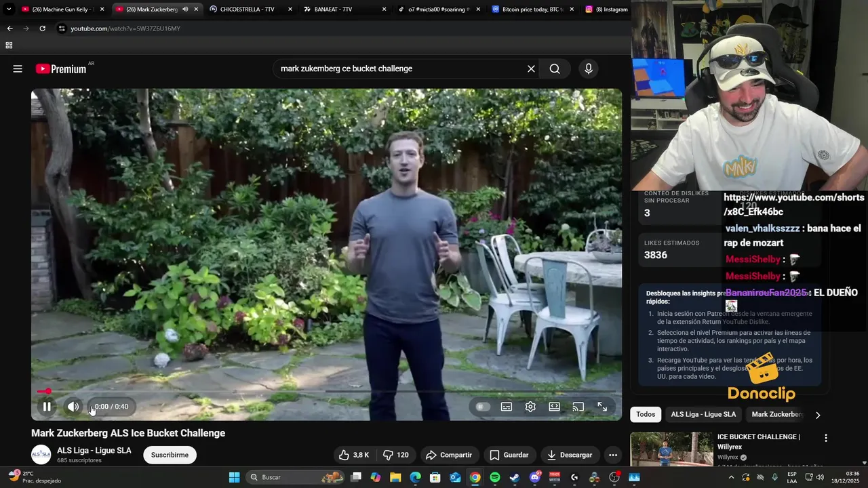868x488 pixels.
Task: Open ALS Liga - Ligue SLA channel link
Action: point(94,450)
